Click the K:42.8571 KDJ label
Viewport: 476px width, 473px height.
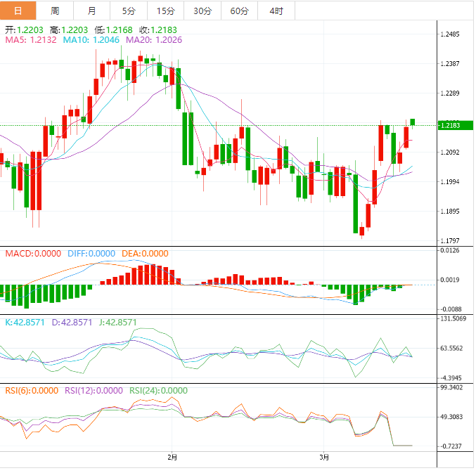[26, 322]
